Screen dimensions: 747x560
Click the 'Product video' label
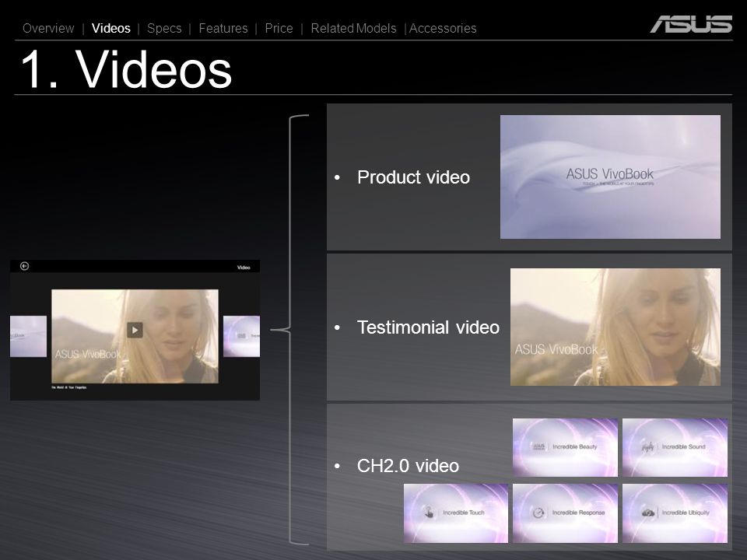tap(413, 177)
